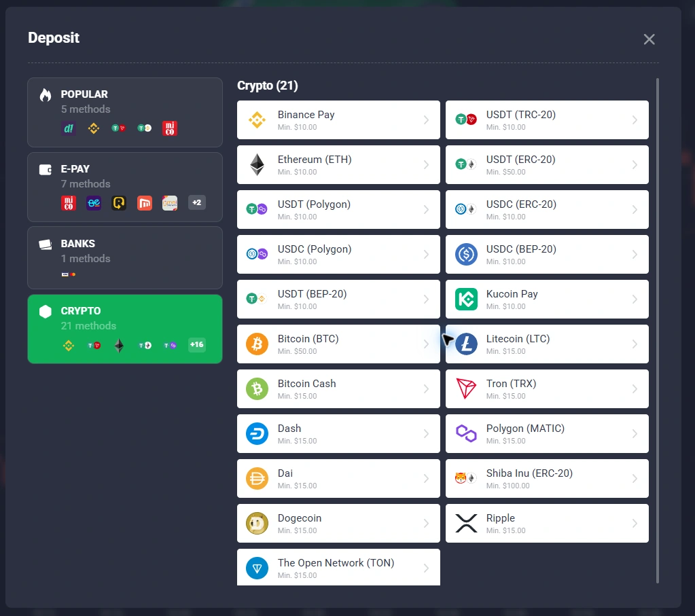The image size is (695, 616).
Task: Choose Litecoin (LTC) deposit method
Action: point(547,344)
